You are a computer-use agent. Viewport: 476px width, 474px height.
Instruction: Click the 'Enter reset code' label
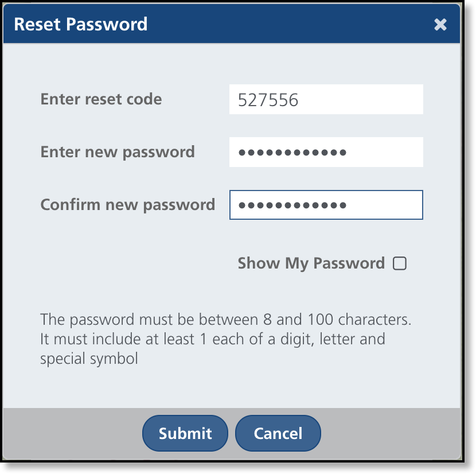pos(101,99)
